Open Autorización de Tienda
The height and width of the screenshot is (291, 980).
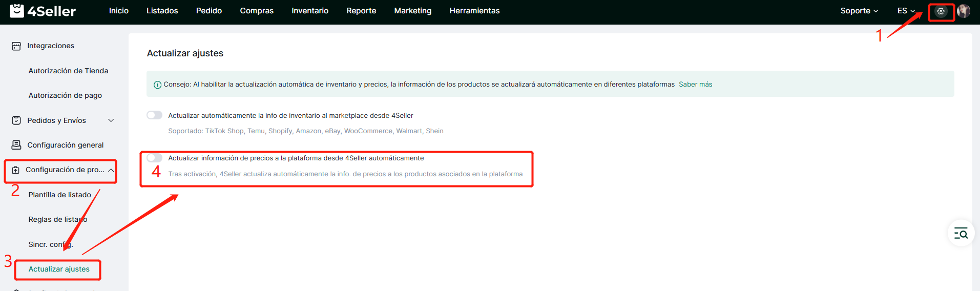click(68, 71)
